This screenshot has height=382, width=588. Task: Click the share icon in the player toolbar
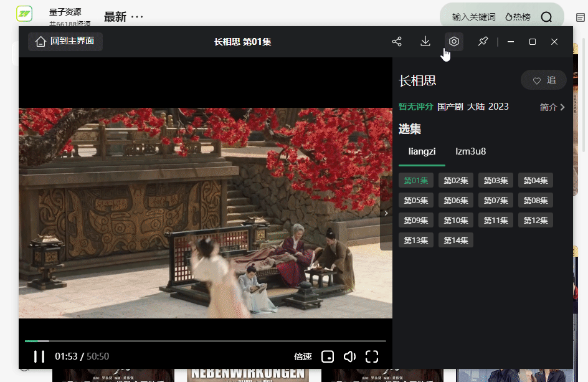click(x=397, y=42)
